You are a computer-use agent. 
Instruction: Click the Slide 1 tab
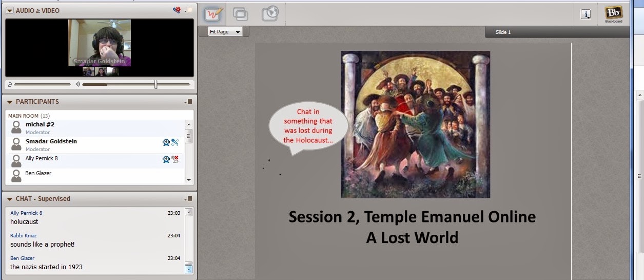503,32
